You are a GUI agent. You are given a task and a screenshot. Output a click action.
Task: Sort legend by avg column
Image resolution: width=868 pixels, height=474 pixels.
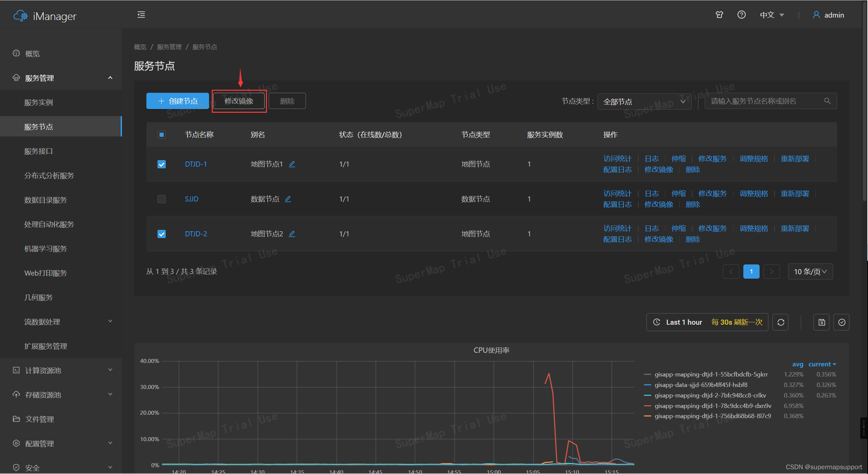[798, 364]
